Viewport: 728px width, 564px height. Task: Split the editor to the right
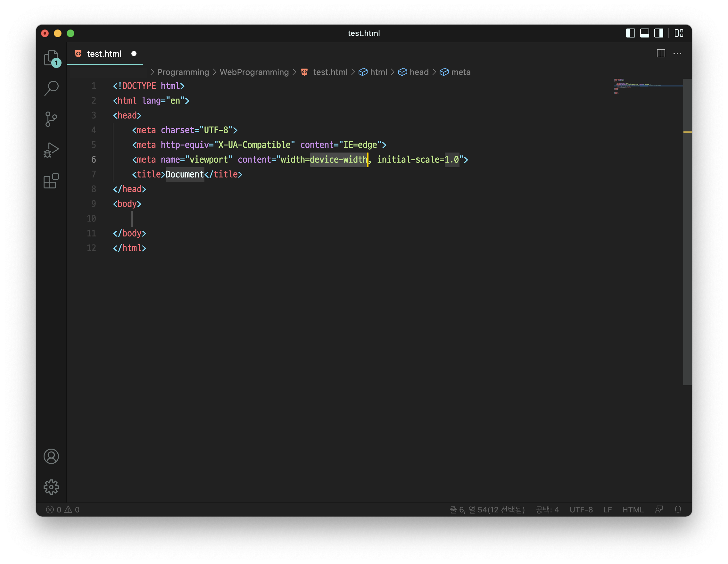[661, 53]
